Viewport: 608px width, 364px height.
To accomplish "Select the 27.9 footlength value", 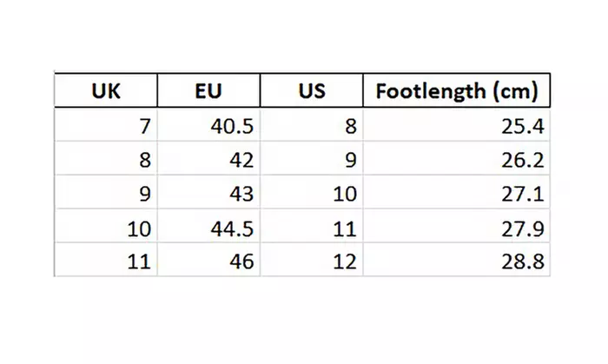I will tap(523, 228).
